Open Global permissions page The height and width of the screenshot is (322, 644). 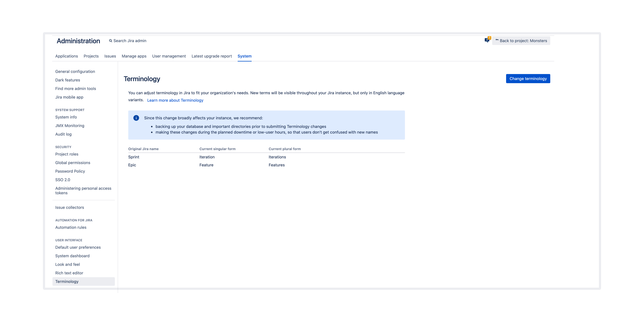[73, 163]
